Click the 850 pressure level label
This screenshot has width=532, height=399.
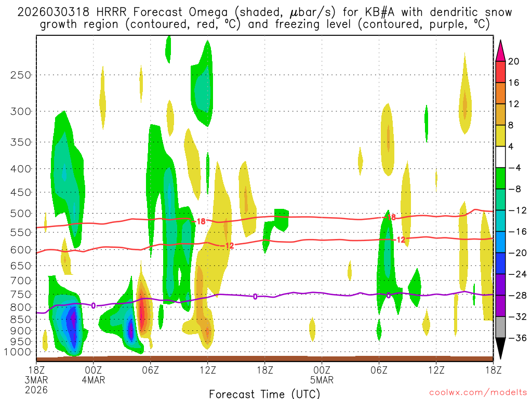click(21, 320)
